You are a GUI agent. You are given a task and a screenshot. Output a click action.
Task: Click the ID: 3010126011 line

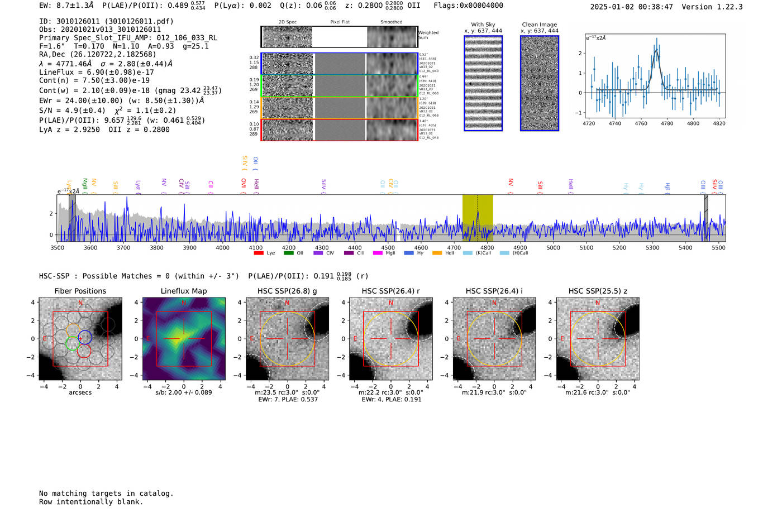[x=107, y=21]
